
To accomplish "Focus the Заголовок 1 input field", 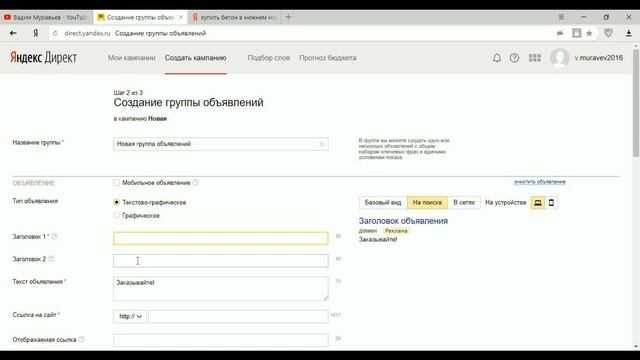I will pyautogui.click(x=221, y=238).
